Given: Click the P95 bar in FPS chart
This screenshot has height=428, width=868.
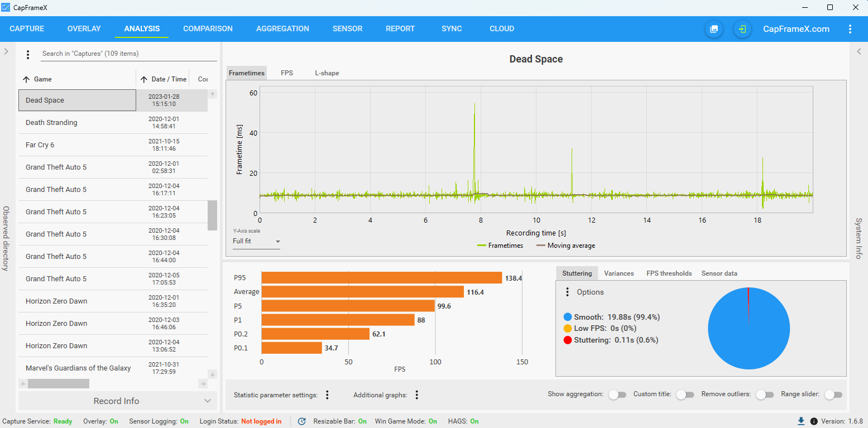Looking at the screenshot, I should pos(382,277).
